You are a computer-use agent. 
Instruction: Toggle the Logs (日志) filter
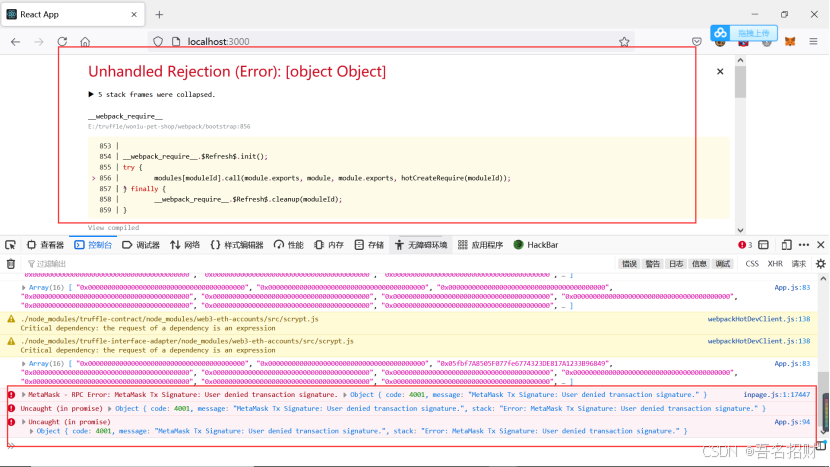tap(676, 264)
